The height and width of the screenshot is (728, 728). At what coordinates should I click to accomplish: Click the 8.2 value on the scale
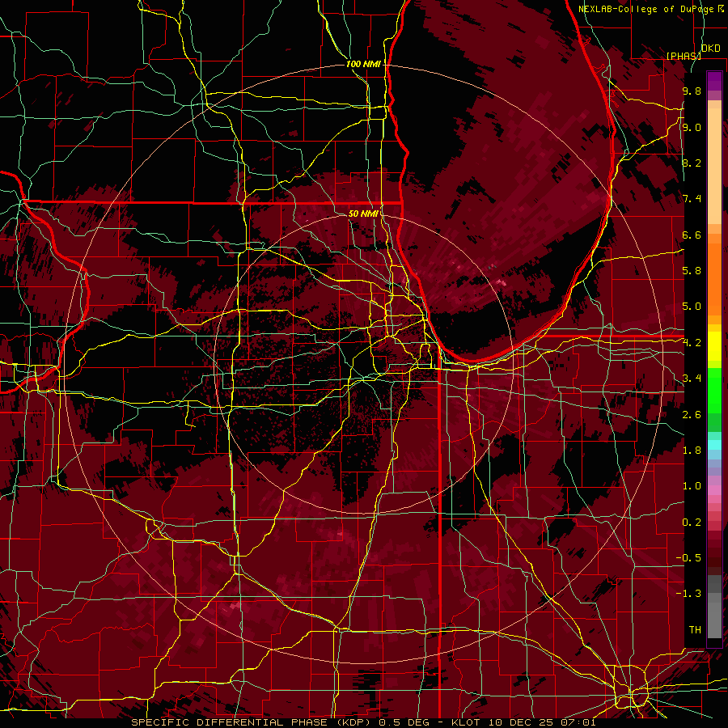pos(692,163)
